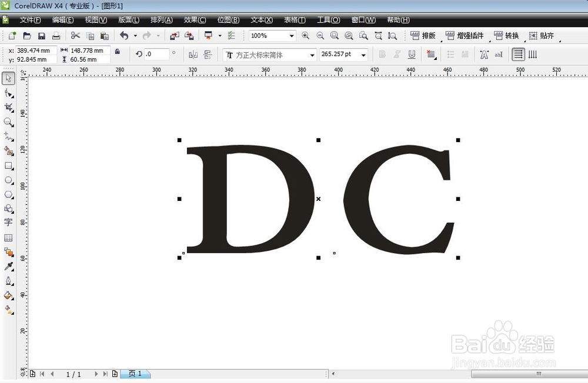The width and height of the screenshot is (588, 383).
Task: Select the Crop tool
Action: [9, 107]
